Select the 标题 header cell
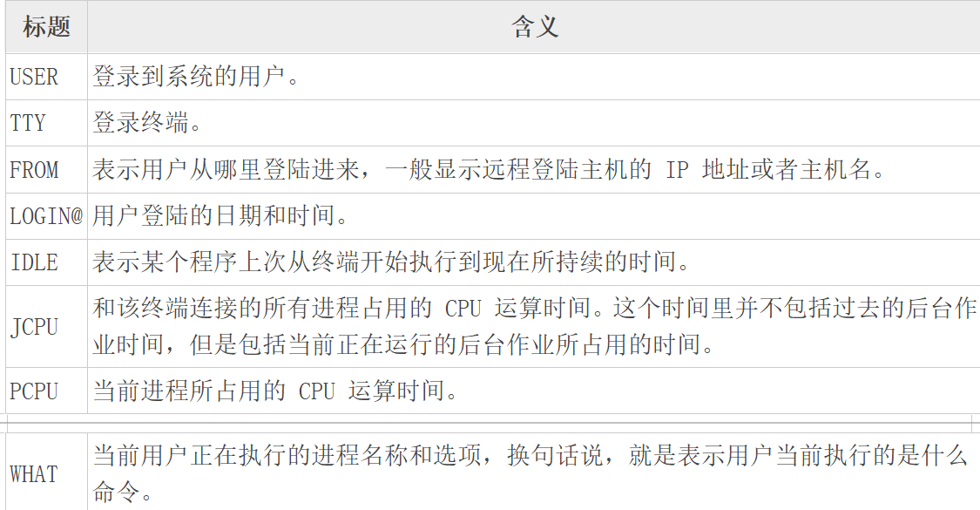 [x=46, y=27]
